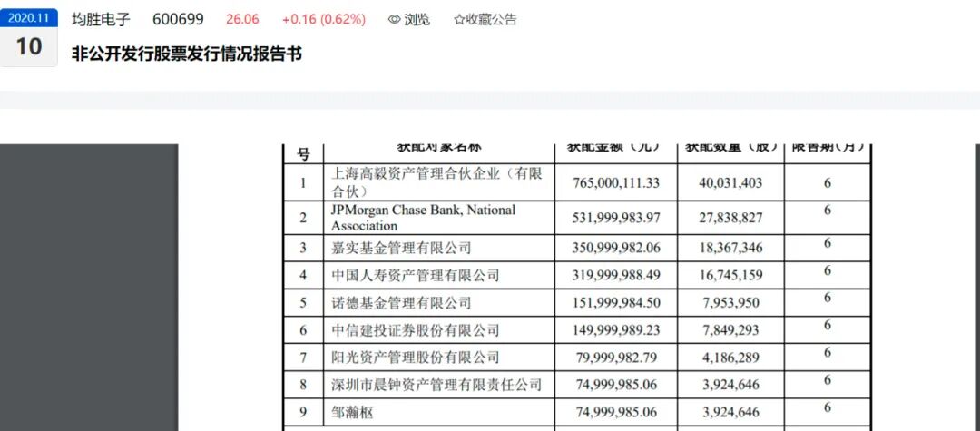Select the JPMorgan Chase Bank, National Association cell
This screenshot has width=980, height=431.
coord(439,218)
